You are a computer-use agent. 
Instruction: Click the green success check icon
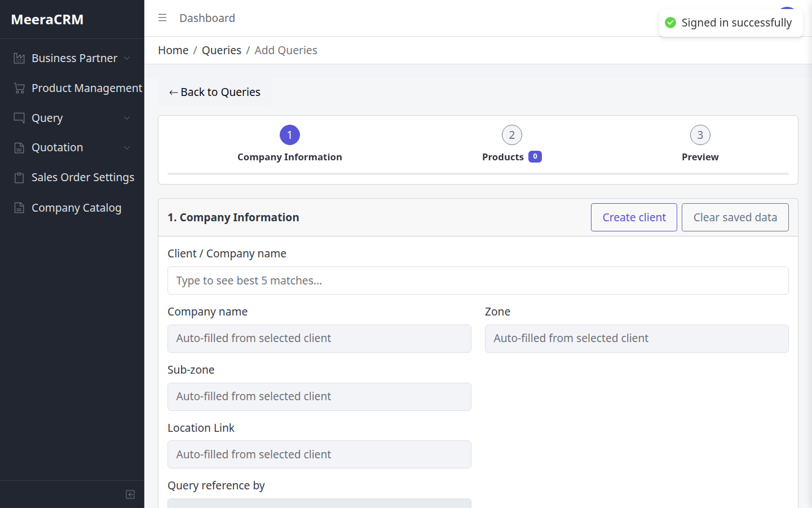(x=670, y=23)
